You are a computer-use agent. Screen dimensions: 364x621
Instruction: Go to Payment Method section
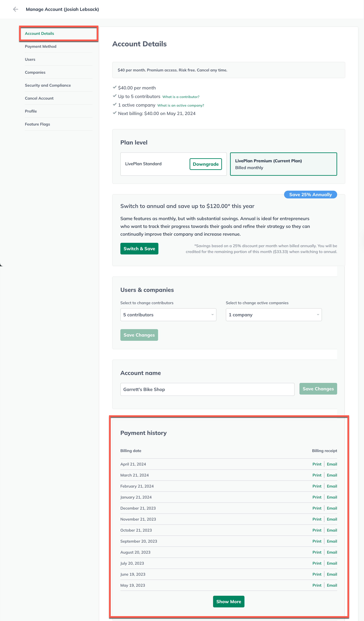(41, 47)
